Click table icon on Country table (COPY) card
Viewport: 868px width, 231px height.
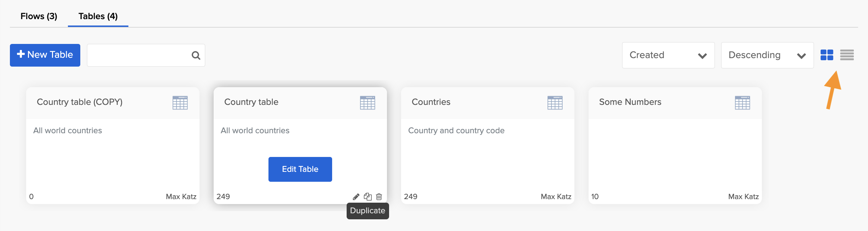180,103
